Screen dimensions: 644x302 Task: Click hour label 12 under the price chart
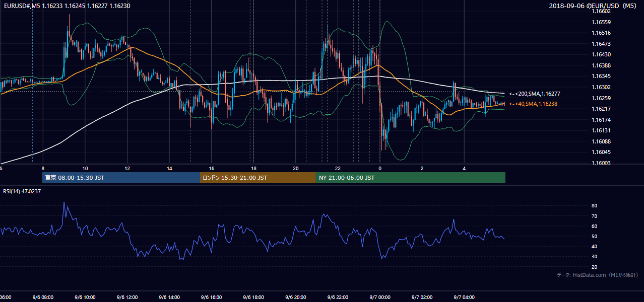127,169
